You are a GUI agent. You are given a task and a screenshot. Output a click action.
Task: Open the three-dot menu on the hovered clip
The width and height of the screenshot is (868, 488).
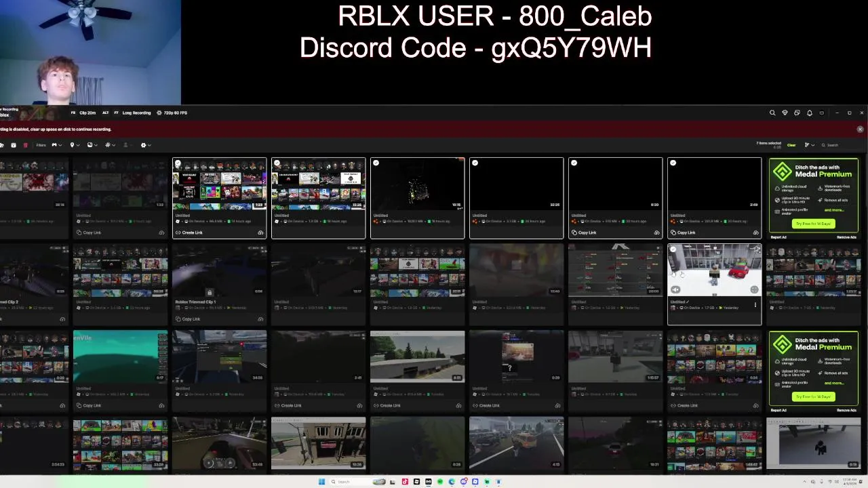tap(755, 305)
